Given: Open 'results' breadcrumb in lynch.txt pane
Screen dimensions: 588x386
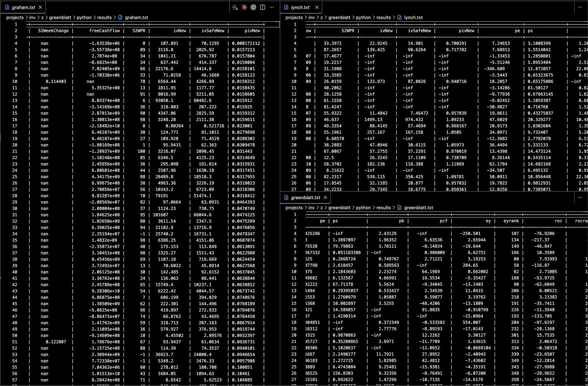Looking at the screenshot, I should 384,17.
